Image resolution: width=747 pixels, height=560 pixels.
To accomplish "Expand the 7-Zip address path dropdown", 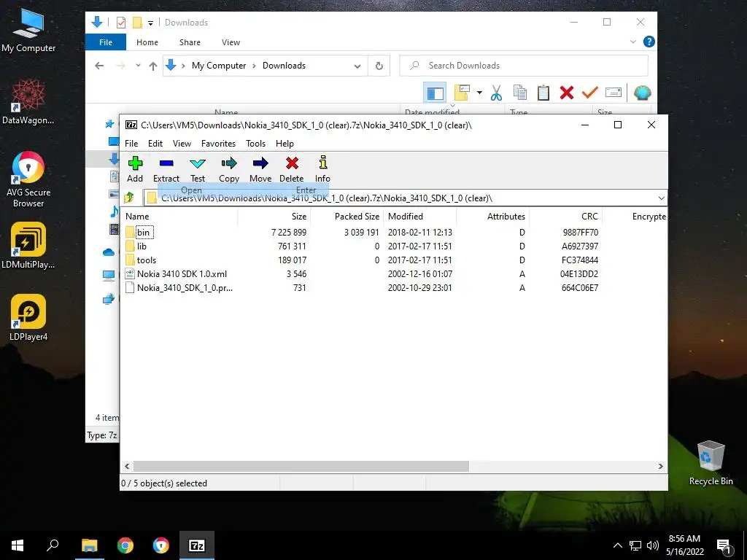I will pos(661,198).
